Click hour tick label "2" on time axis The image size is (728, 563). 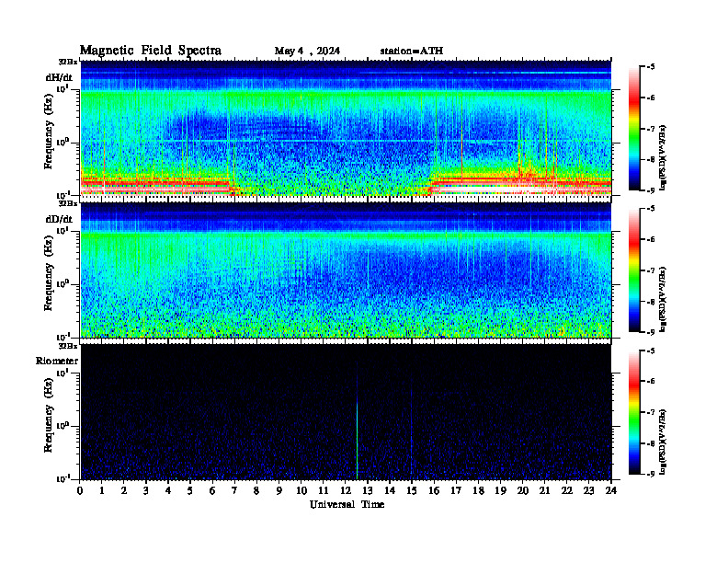click(x=124, y=491)
